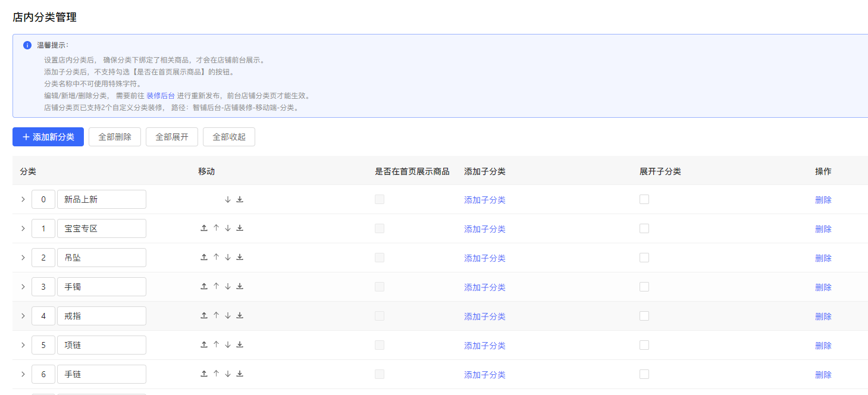This screenshot has width=868, height=395.
Task: Click 添加子分类 link for 吊坠 row
Action: 484,258
